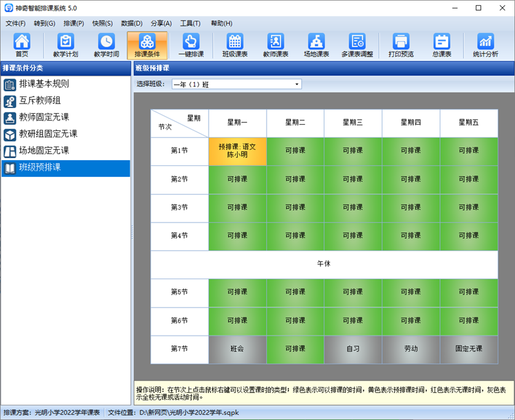Click the 星期一 column header

[238, 123]
